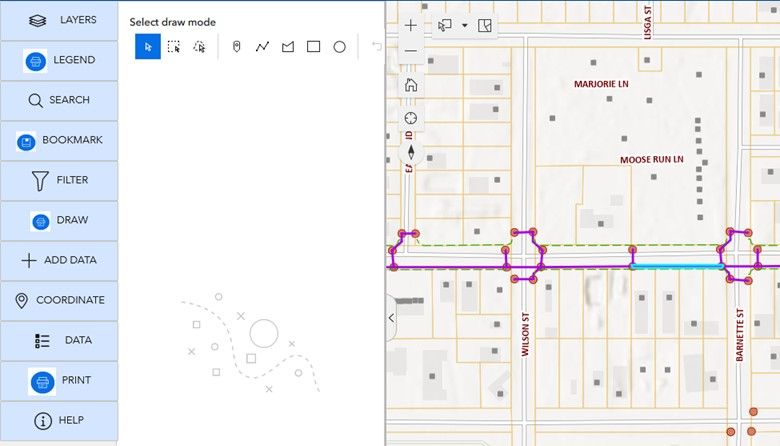Open the Filter panel
780x446 pixels.
point(59,180)
